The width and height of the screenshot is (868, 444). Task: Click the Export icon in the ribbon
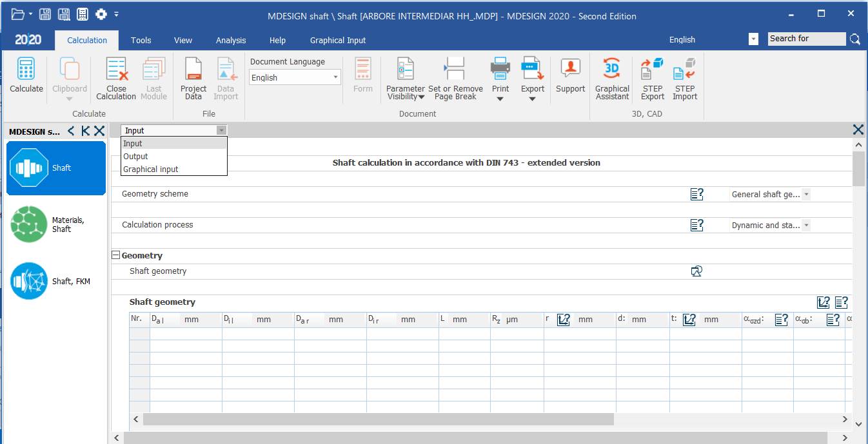[x=533, y=68]
